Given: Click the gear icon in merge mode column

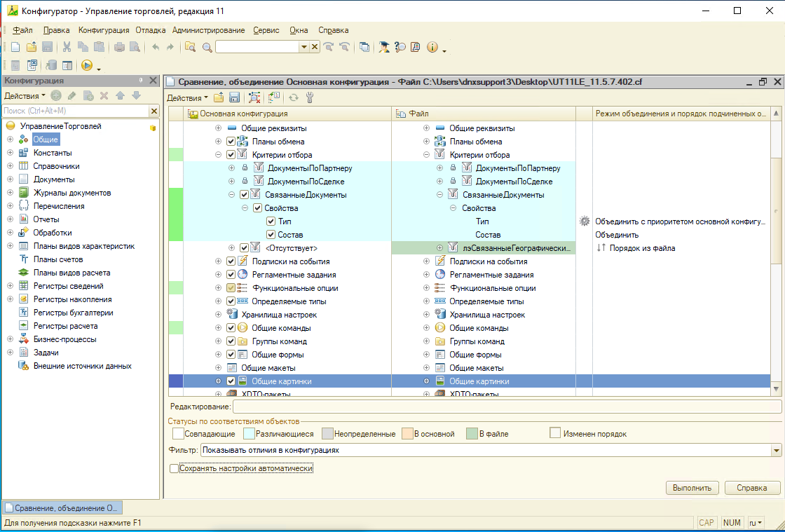Looking at the screenshot, I should [585, 221].
